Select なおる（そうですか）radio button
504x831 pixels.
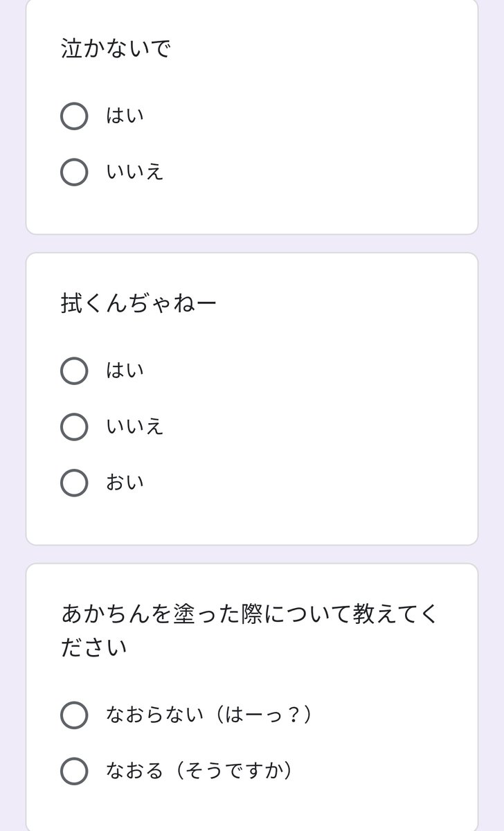[x=74, y=771]
